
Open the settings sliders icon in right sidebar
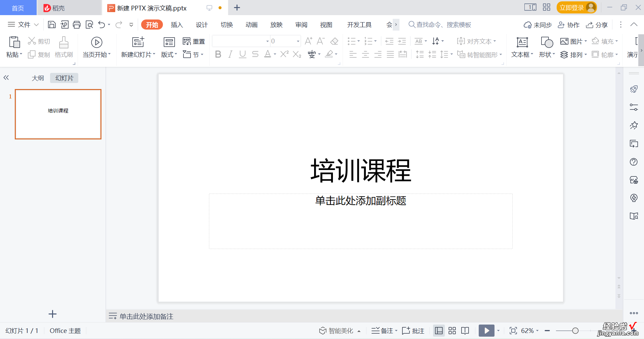pos(634,107)
